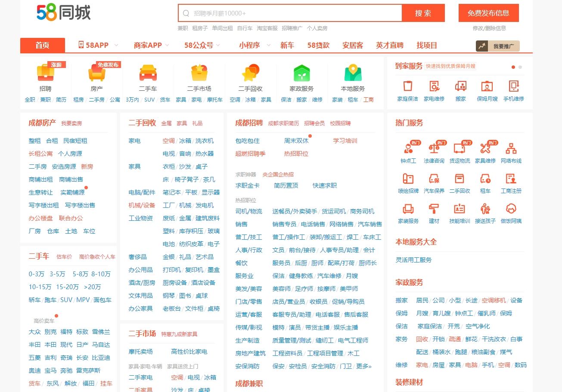Screen dimensions: 562x392
Task: Select 家庭保洁 service icon
Action: (407, 86)
